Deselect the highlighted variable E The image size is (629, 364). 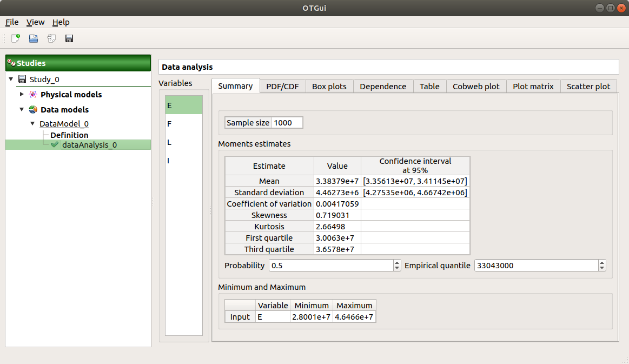[169, 105]
